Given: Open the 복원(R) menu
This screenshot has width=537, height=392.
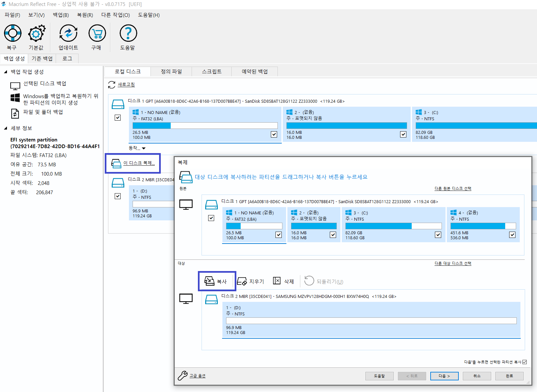Looking at the screenshot, I should (x=85, y=15).
